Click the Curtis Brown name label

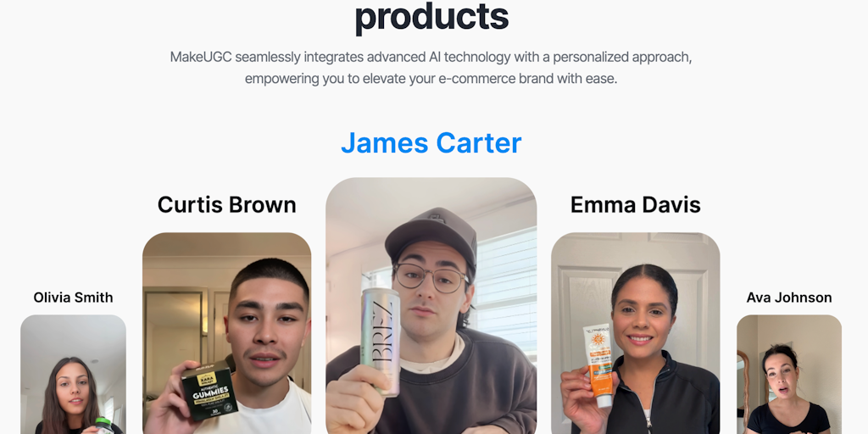tap(227, 205)
